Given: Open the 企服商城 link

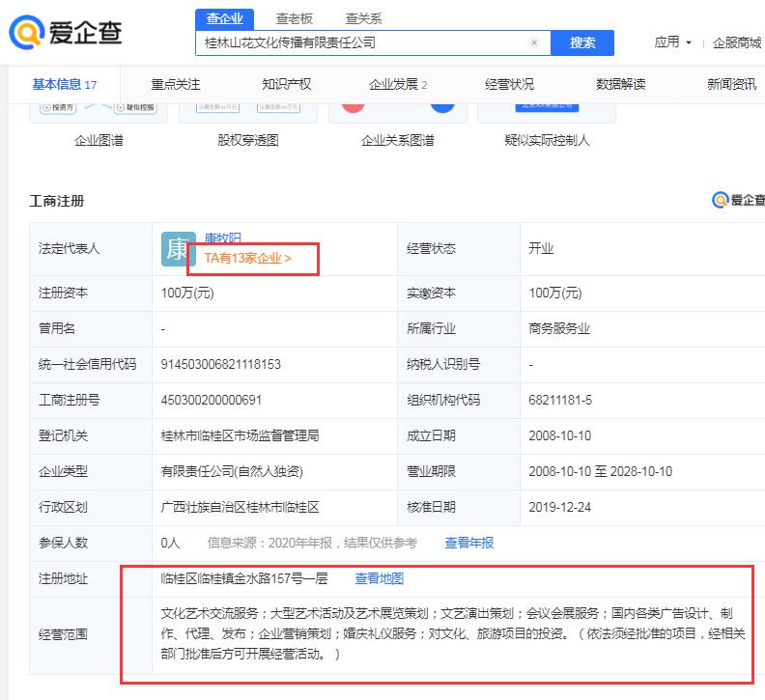Looking at the screenshot, I should [x=737, y=42].
